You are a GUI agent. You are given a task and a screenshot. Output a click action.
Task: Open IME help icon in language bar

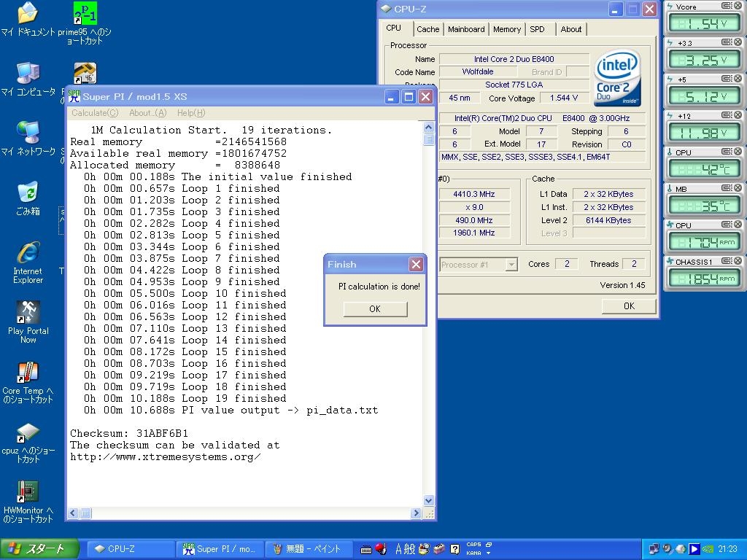454,549
